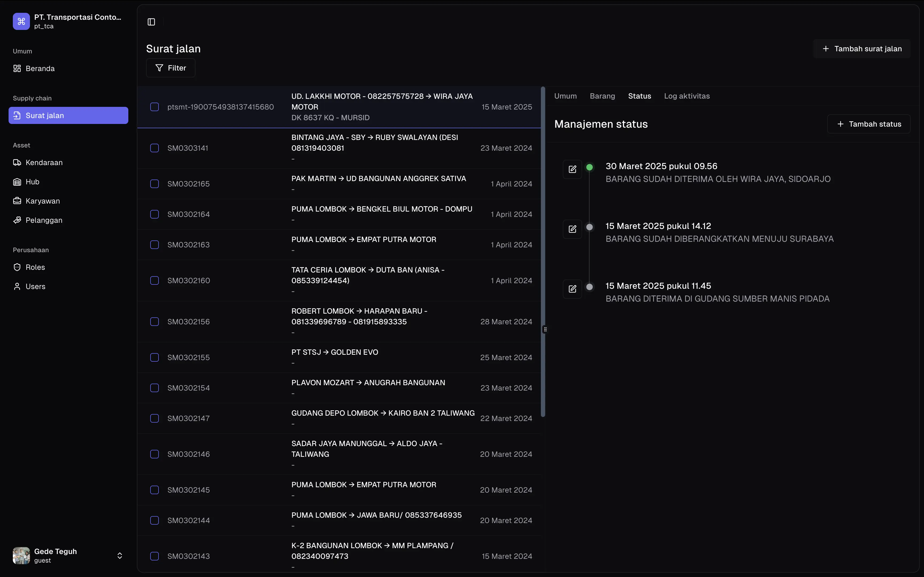Select checkbox for ptsmt-1900754938137415680
This screenshot has width=924, height=577.
click(x=154, y=107)
